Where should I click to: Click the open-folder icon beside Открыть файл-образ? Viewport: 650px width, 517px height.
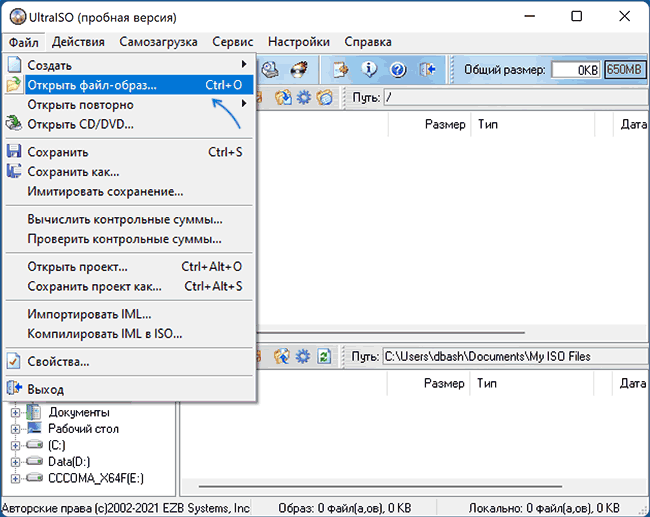14,85
